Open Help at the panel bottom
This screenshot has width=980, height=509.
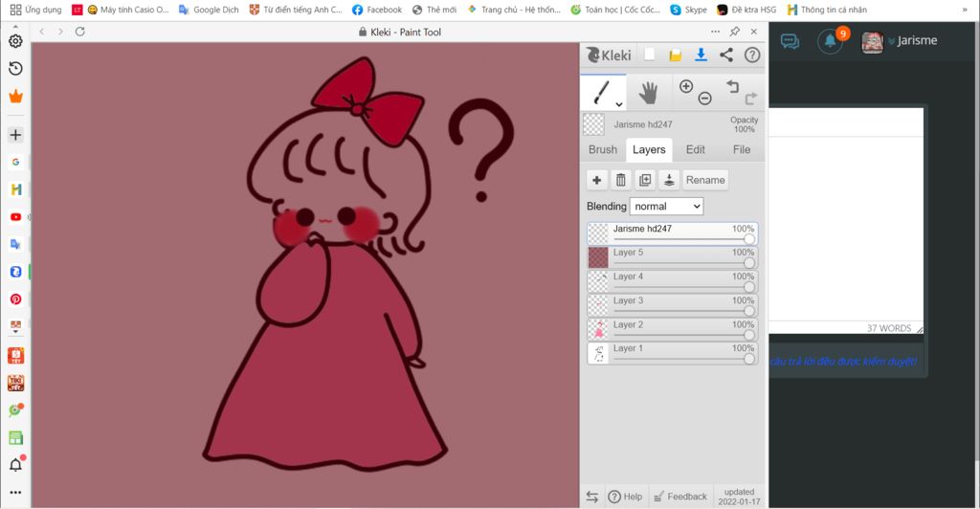coord(625,497)
